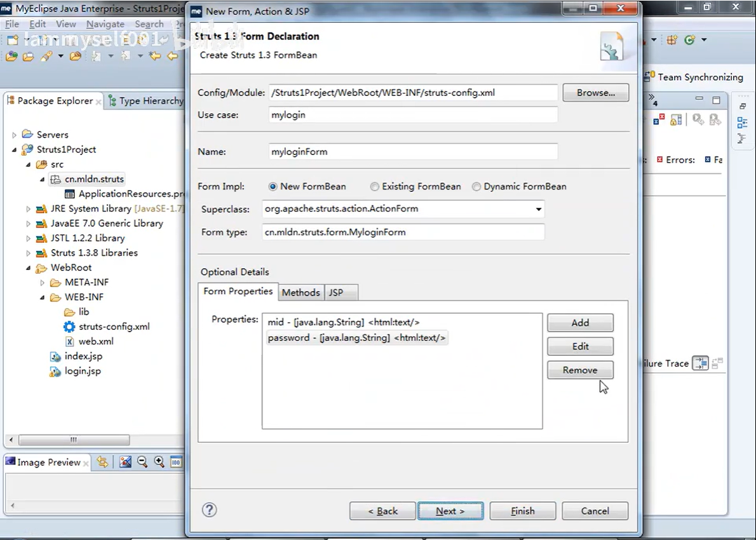Click the Browse... button
The width and height of the screenshot is (756, 540).
[595, 93]
